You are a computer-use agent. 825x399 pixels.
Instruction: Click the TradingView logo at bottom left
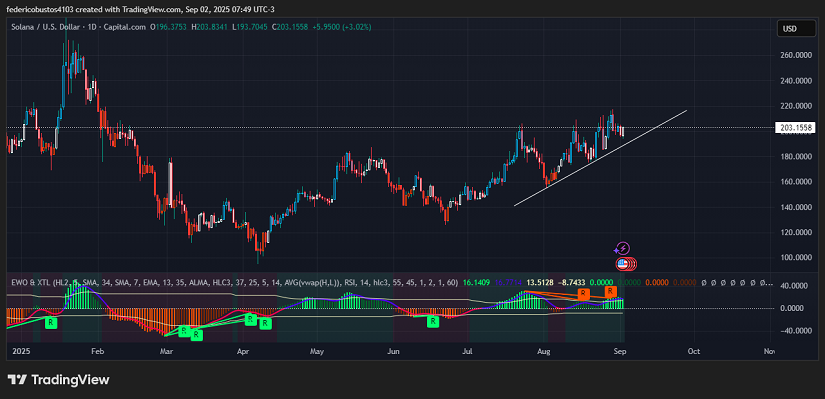[x=58, y=380]
